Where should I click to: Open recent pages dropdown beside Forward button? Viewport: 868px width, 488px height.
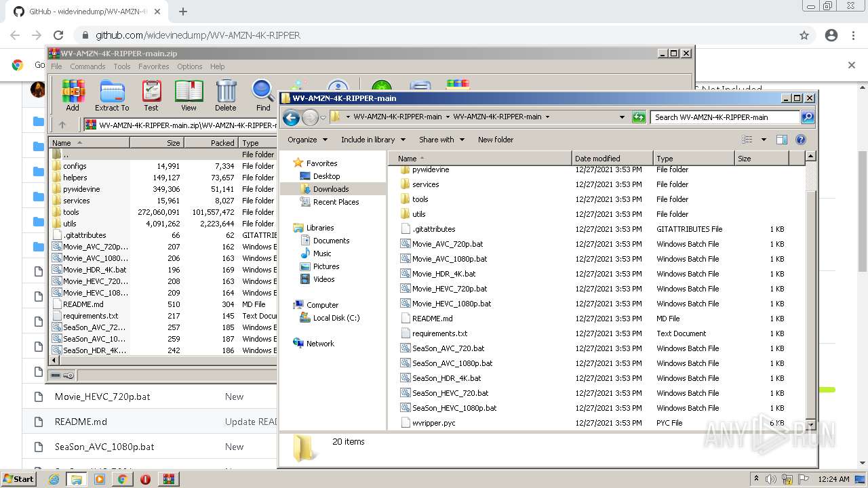click(323, 117)
